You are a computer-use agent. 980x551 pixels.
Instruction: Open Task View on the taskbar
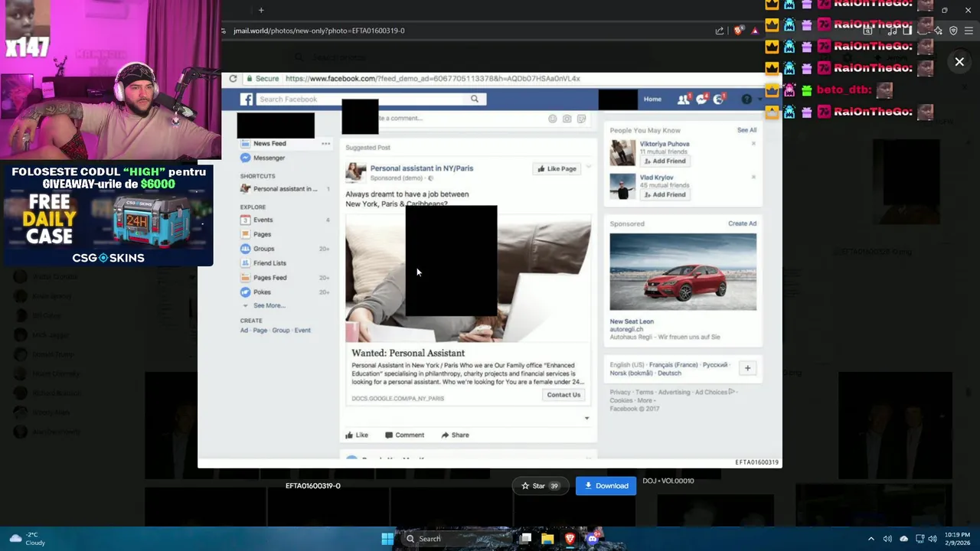(525, 539)
